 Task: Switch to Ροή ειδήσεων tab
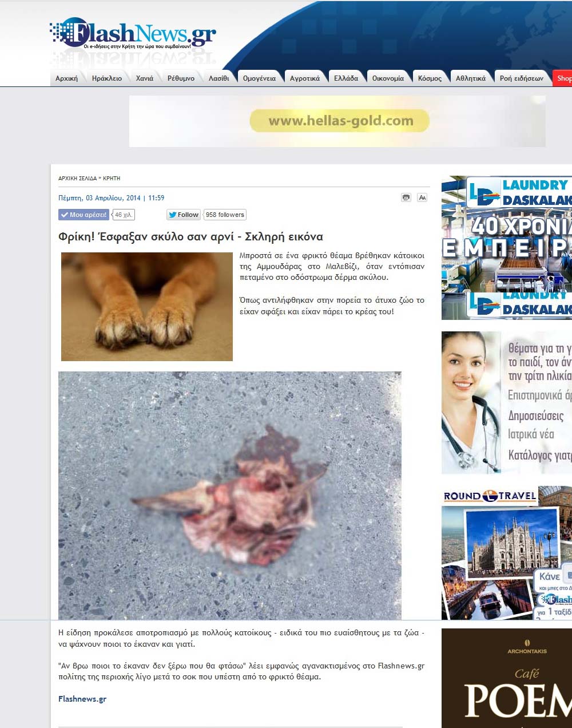(x=521, y=78)
